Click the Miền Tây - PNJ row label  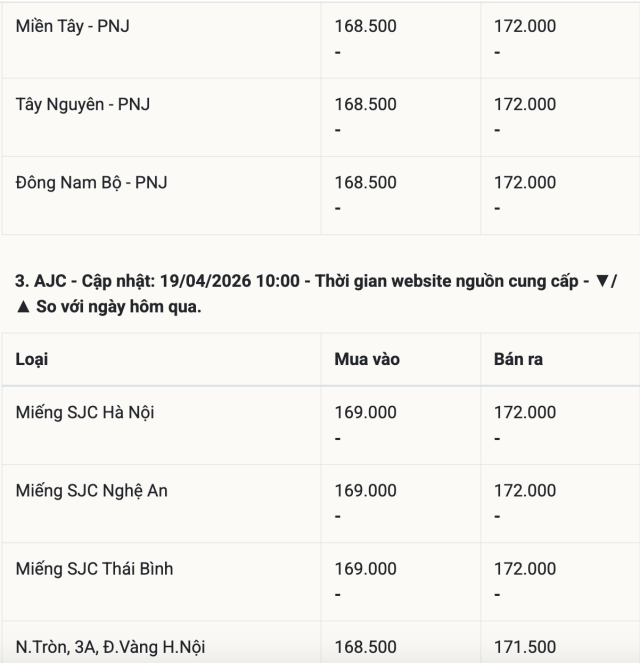point(72,26)
